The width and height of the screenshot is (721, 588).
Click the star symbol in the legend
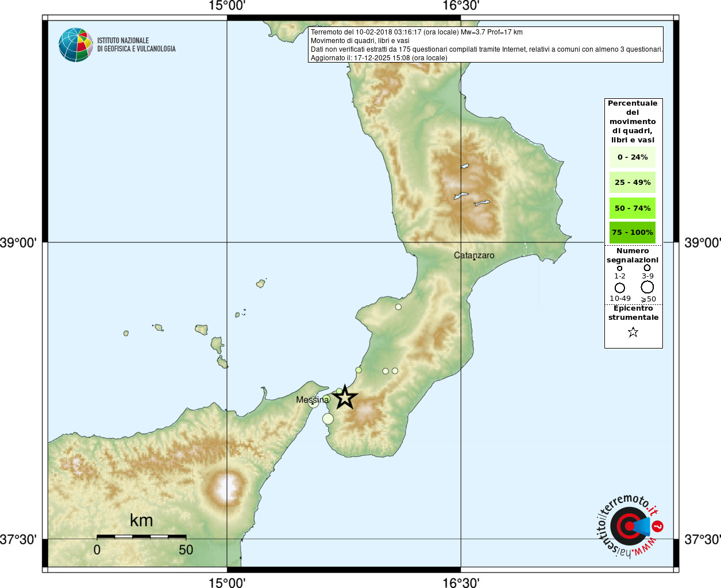click(x=633, y=332)
